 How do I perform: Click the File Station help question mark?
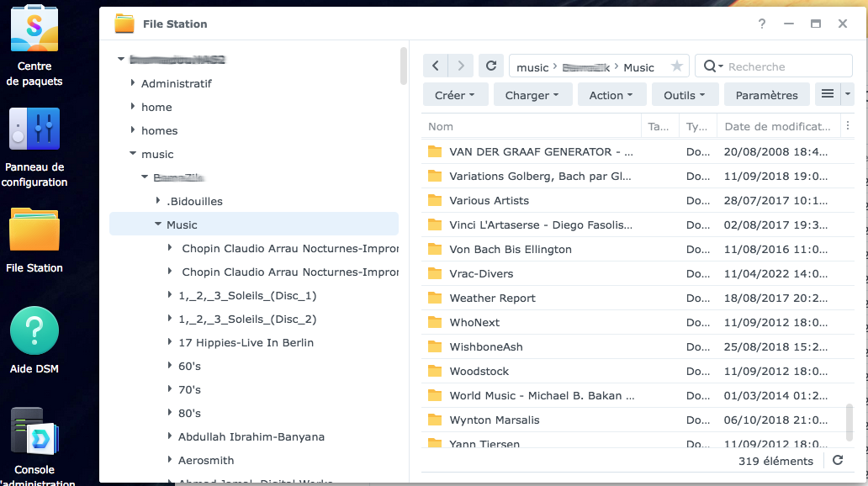point(762,24)
